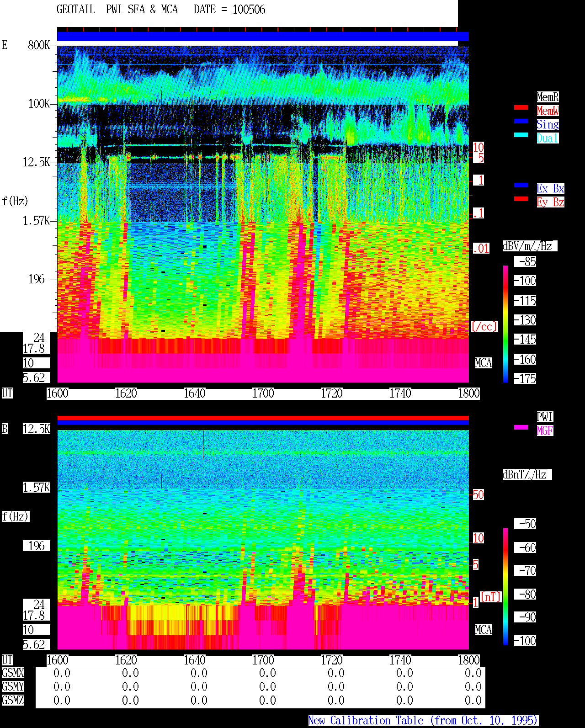Click the dBnT color scale bar
Screen dimensions: 585x728
(x=505, y=586)
